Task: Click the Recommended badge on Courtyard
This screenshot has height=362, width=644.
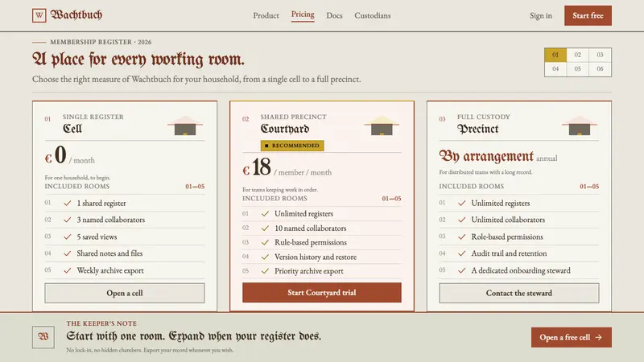Action: coord(292,146)
